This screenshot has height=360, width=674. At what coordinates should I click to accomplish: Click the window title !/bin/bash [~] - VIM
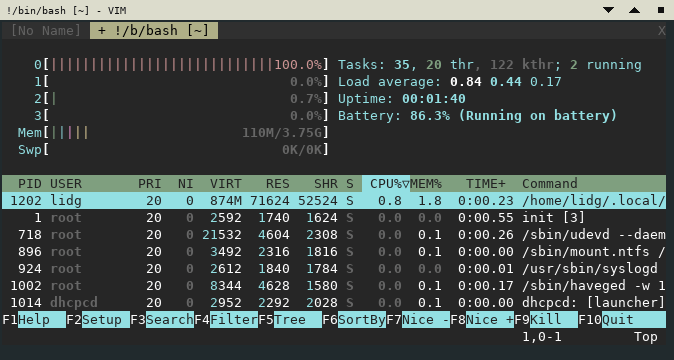click(x=66, y=10)
